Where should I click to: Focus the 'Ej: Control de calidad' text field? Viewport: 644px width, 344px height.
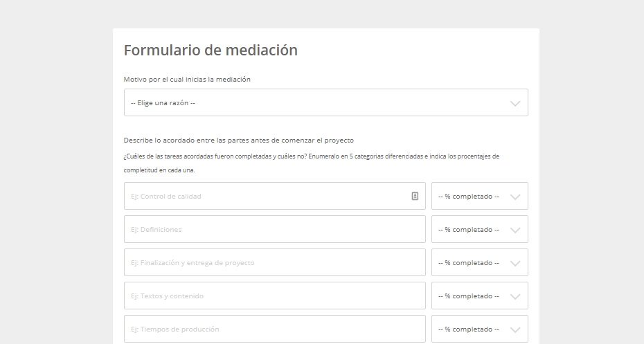click(x=275, y=196)
